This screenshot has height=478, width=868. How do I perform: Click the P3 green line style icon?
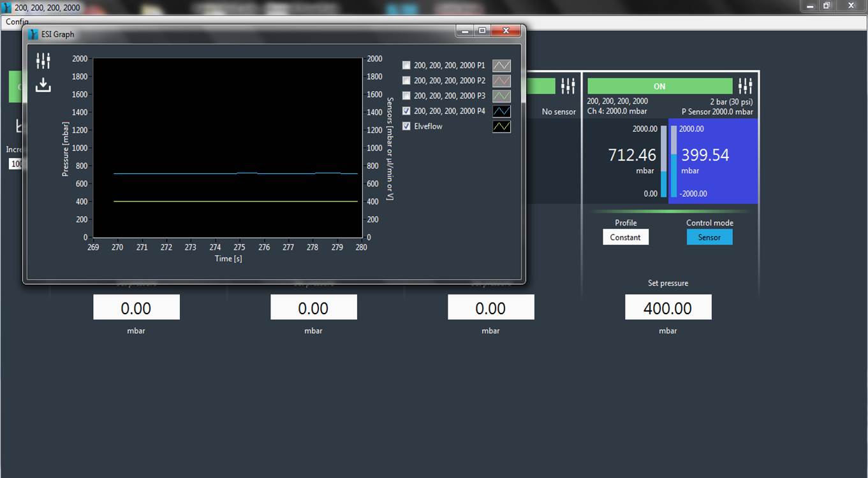click(501, 96)
